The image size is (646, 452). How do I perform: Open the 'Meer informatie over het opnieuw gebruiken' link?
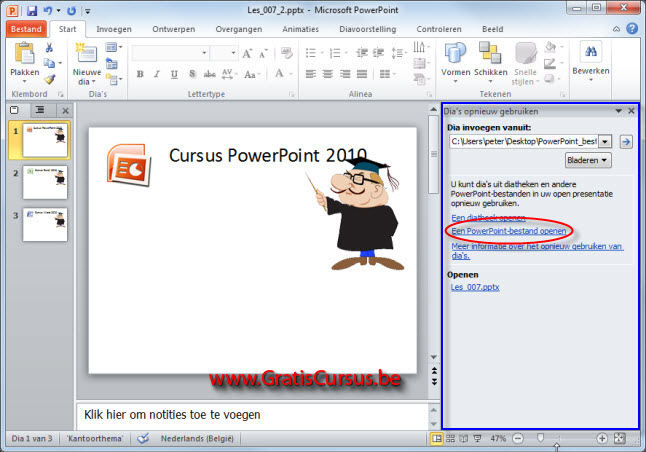pos(537,251)
